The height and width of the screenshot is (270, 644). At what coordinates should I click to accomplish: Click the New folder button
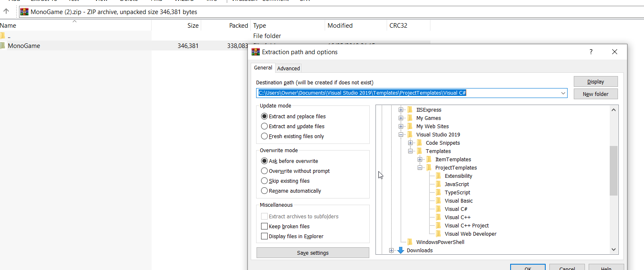tap(595, 94)
